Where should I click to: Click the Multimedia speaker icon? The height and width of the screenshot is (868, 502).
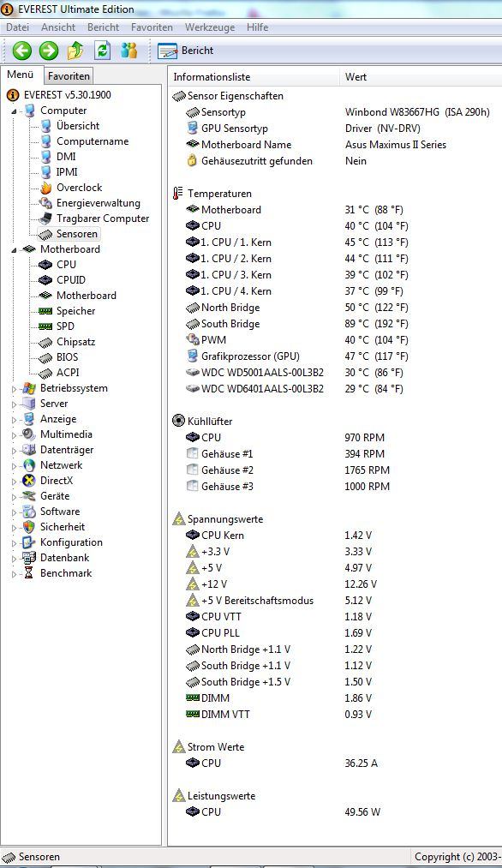29,434
